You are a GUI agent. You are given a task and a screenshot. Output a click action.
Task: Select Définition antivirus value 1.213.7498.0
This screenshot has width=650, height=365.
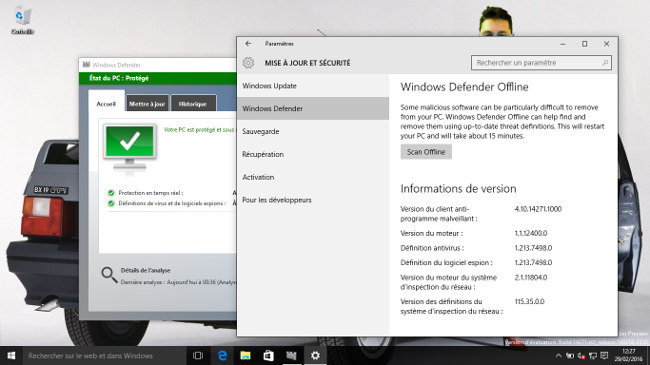(x=533, y=248)
